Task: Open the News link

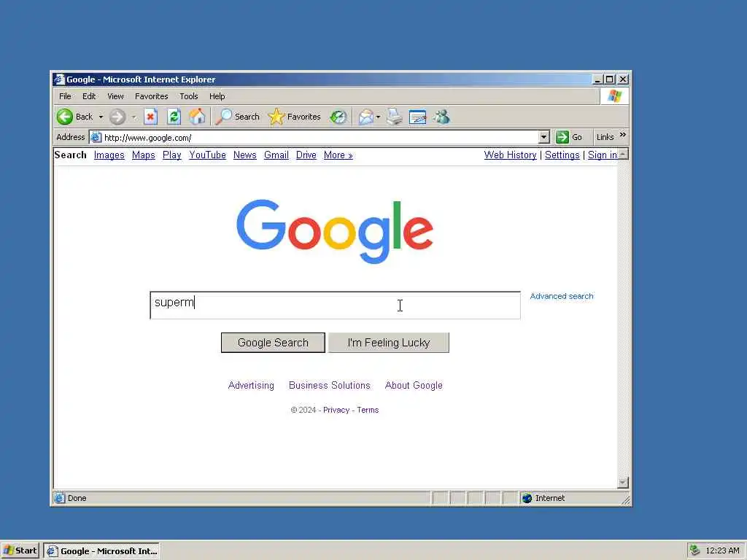Action: pyautogui.click(x=245, y=155)
